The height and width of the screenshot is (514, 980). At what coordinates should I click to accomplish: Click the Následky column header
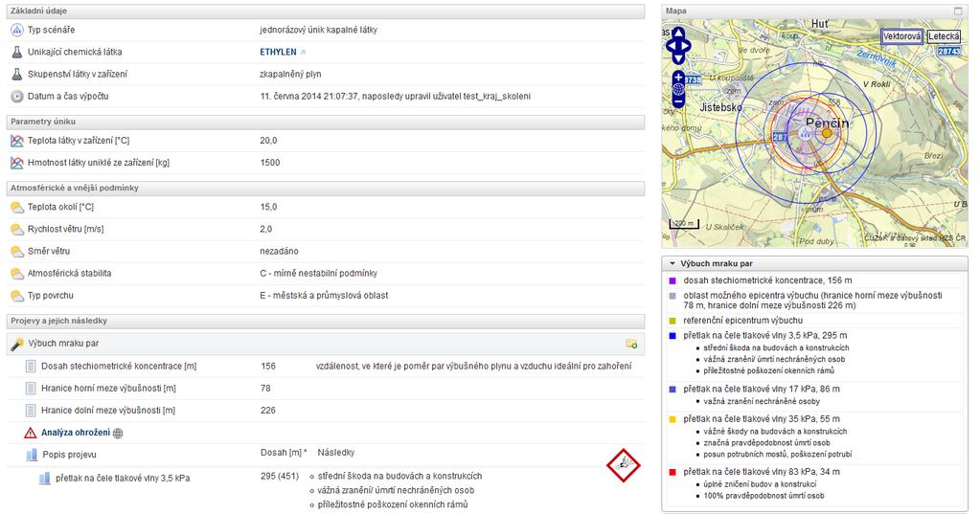click(x=335, y=452)
